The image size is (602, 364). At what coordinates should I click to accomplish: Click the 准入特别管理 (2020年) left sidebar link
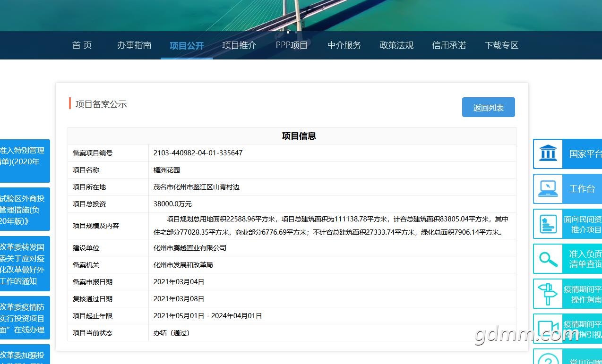(x=25, y=161)
